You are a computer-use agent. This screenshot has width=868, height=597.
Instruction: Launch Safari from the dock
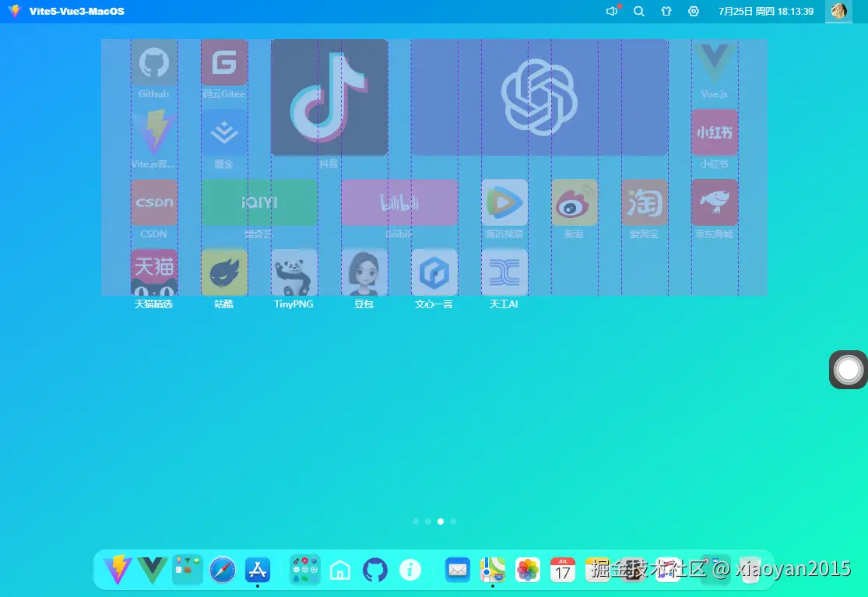222,569
